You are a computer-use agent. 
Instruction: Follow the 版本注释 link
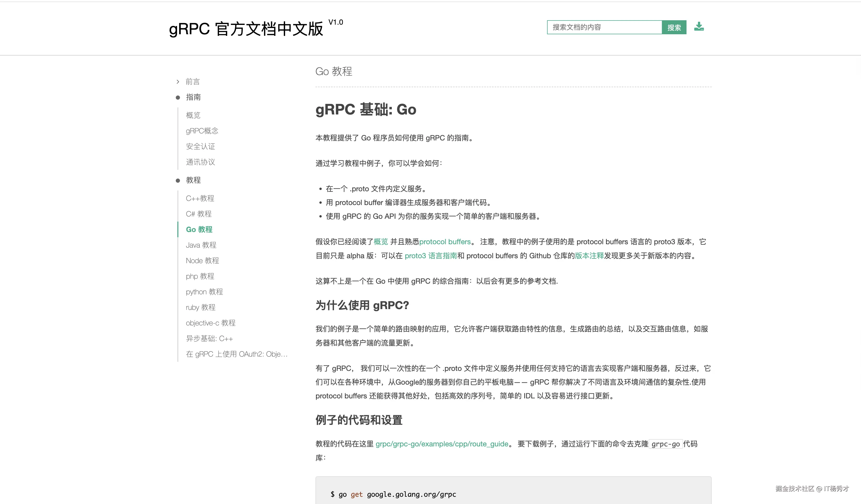[x=589, y=256]
